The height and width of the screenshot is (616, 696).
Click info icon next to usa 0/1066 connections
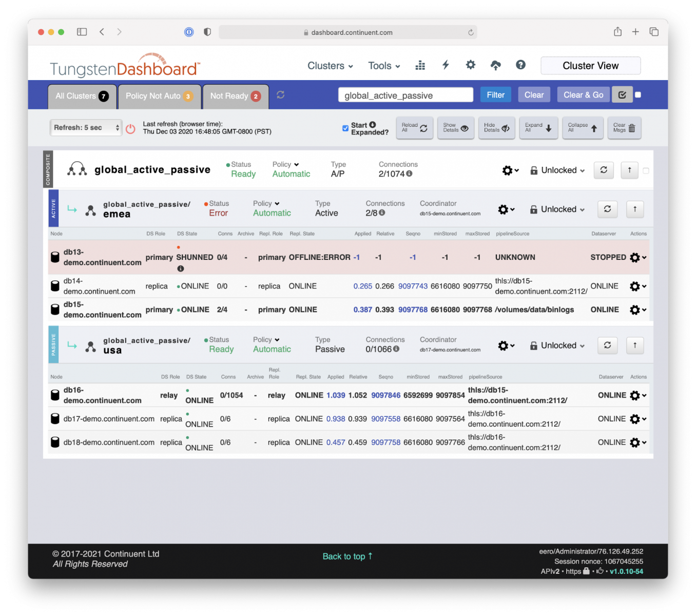(x=396, y=349)
